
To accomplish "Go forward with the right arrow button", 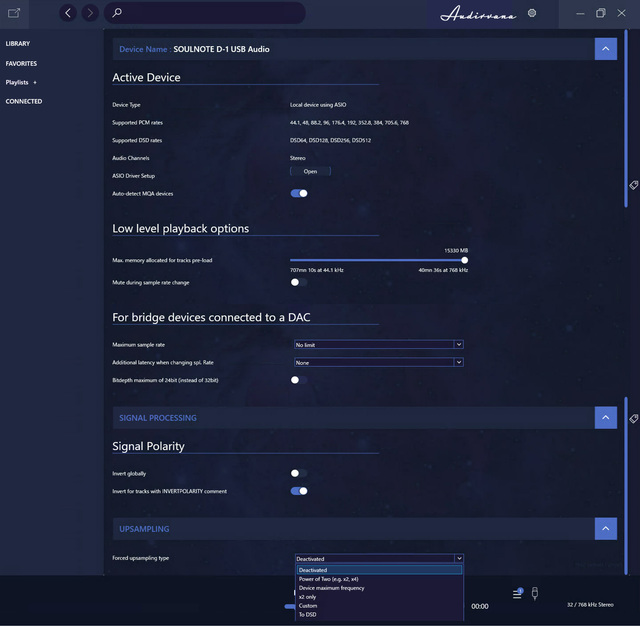I will click(x=90, y=13).
